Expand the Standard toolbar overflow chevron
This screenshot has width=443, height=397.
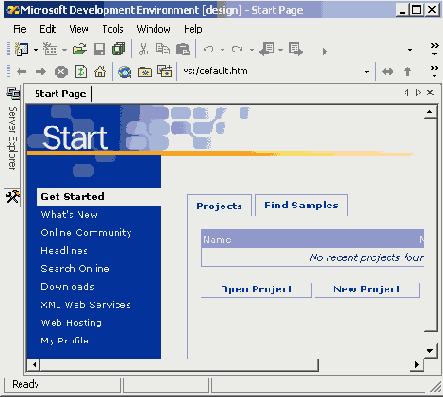pos(434,49)
